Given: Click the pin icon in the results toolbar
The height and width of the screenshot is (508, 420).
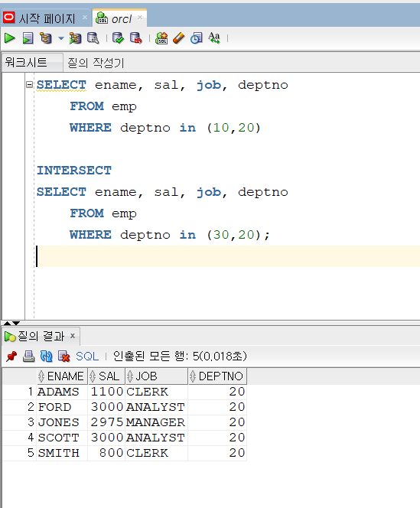Looking at the screenshot, I should tap(11, 357).
